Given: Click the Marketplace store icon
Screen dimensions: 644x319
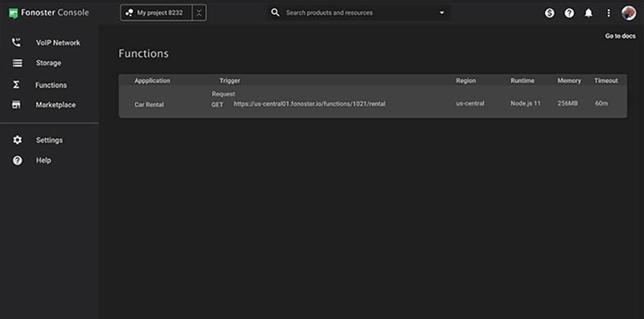Looking at the screenshot, I should (17, 105).
